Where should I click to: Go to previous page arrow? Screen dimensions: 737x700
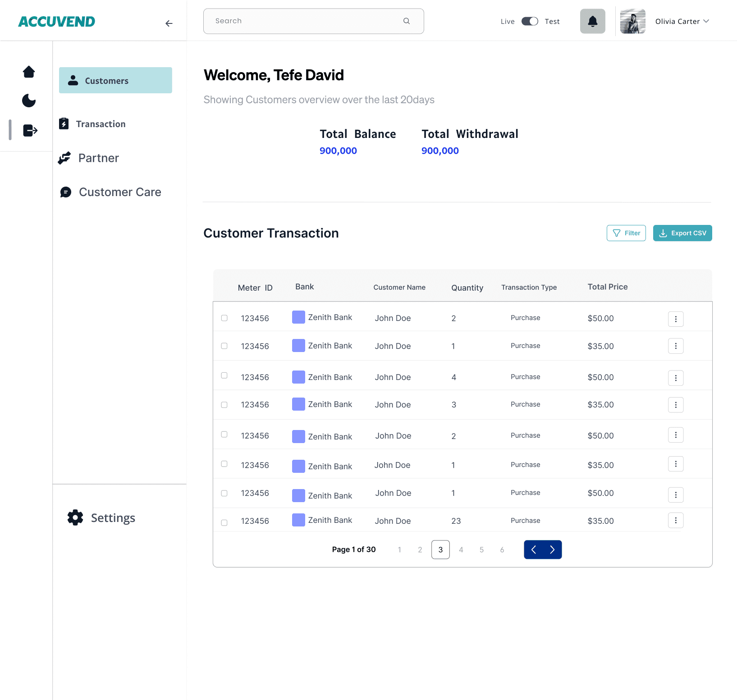click(x=534, y=549)
